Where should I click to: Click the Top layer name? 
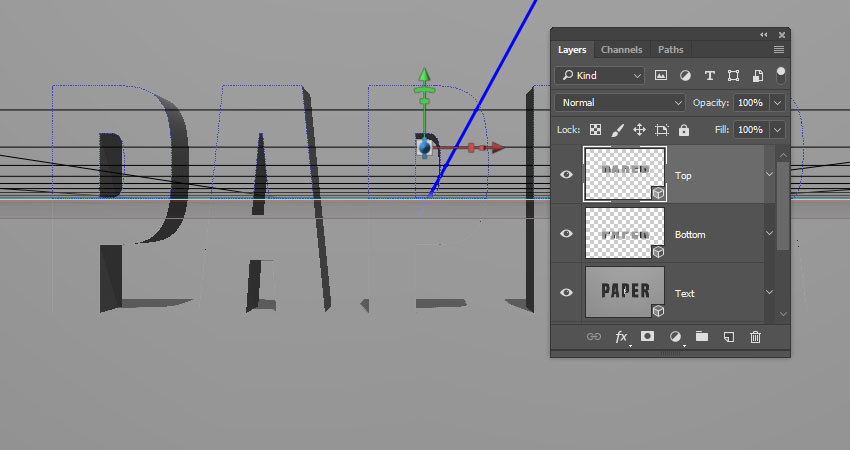(x=683, y=176)
